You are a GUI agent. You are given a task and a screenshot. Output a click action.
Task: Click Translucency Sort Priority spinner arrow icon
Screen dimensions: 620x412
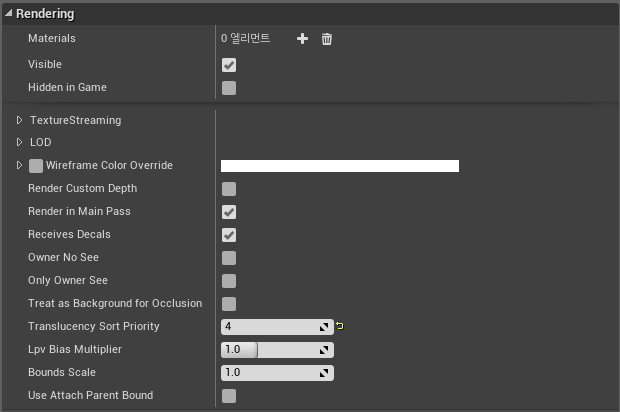(324, 327)
